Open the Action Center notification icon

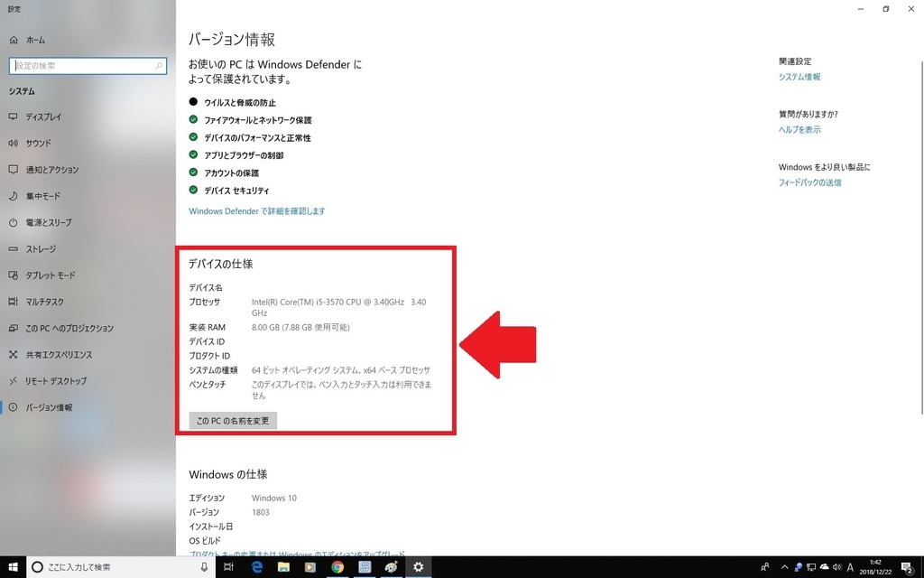908,567
